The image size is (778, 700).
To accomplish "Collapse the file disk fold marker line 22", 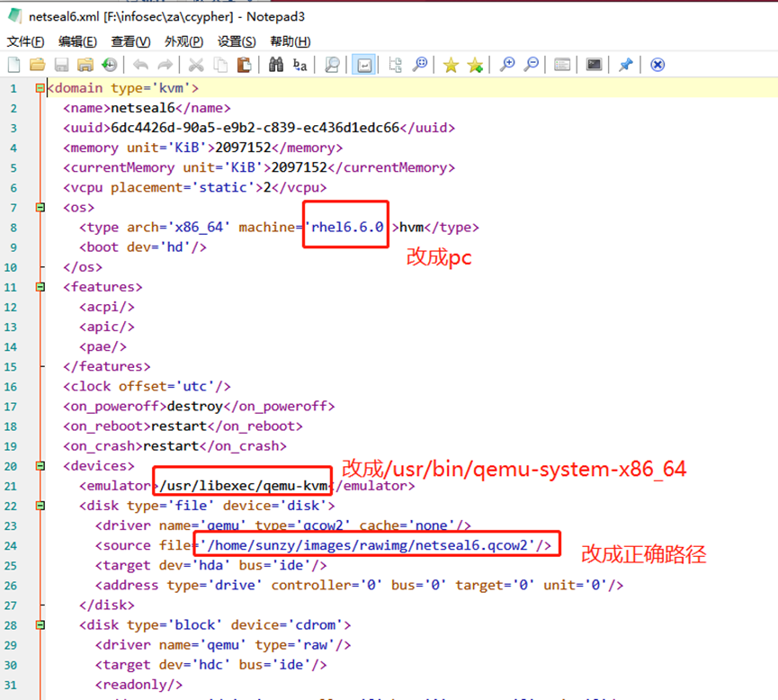I will pyautogui.click(x=40, y=506).
